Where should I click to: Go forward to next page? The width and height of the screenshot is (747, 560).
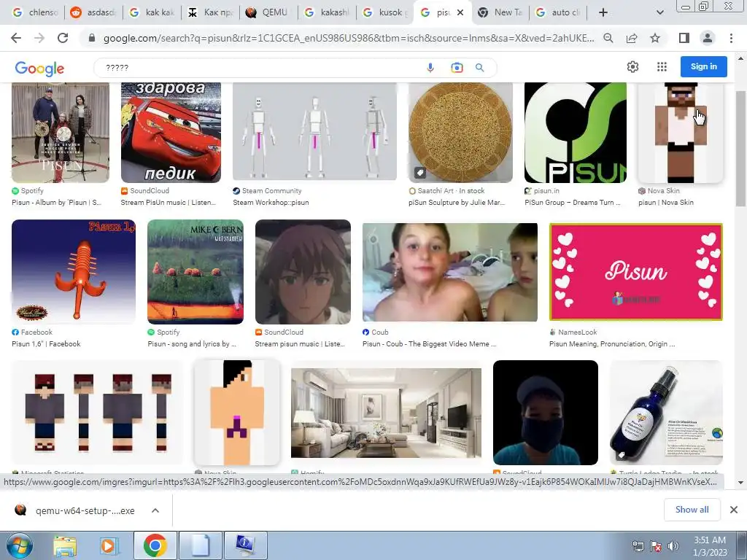pos(39,38)
